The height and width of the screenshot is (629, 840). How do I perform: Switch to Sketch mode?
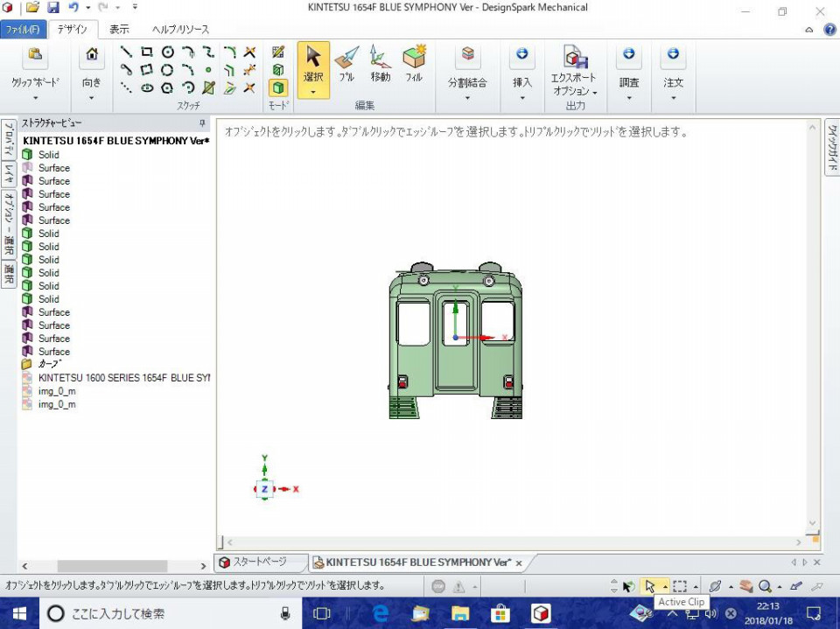pos(278,52)
